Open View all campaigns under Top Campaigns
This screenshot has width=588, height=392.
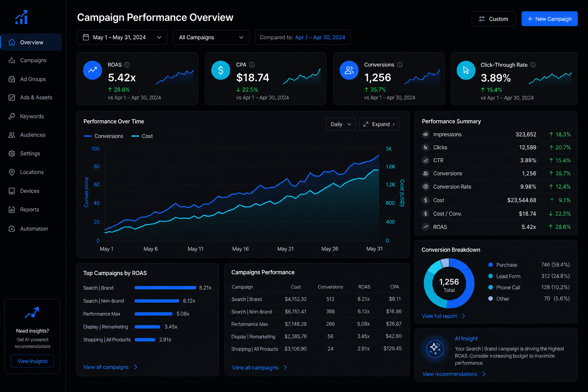pyautogui.click(x=106, y=367)
